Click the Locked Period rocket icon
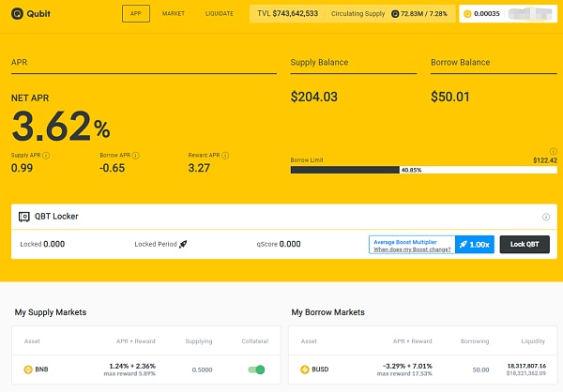Viewport: 563px width, 392px height. pyautogui.click(x=183, y=244)
